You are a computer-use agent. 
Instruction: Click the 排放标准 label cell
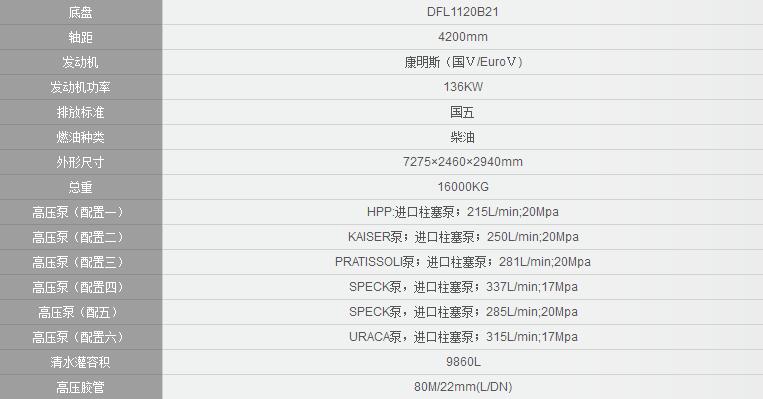pyautogui.click(x=81, y=112)
